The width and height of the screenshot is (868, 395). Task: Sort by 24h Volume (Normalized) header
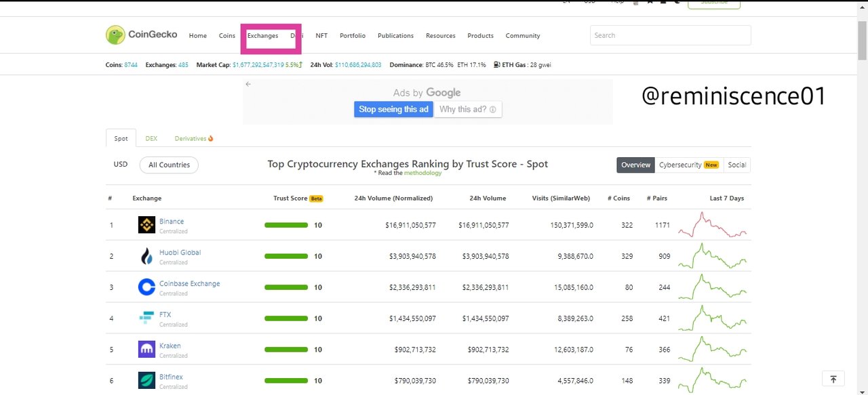(x=393, y=199)
